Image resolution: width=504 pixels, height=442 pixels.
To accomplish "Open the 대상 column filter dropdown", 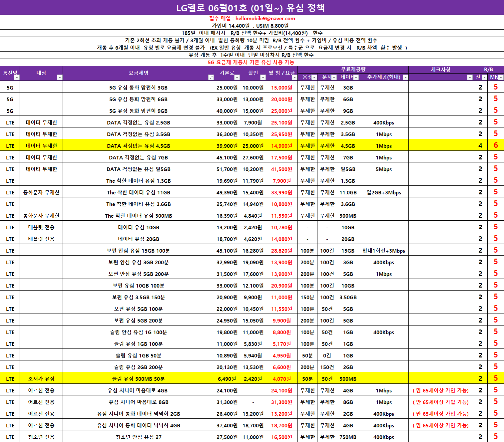I will click(60, 78).
